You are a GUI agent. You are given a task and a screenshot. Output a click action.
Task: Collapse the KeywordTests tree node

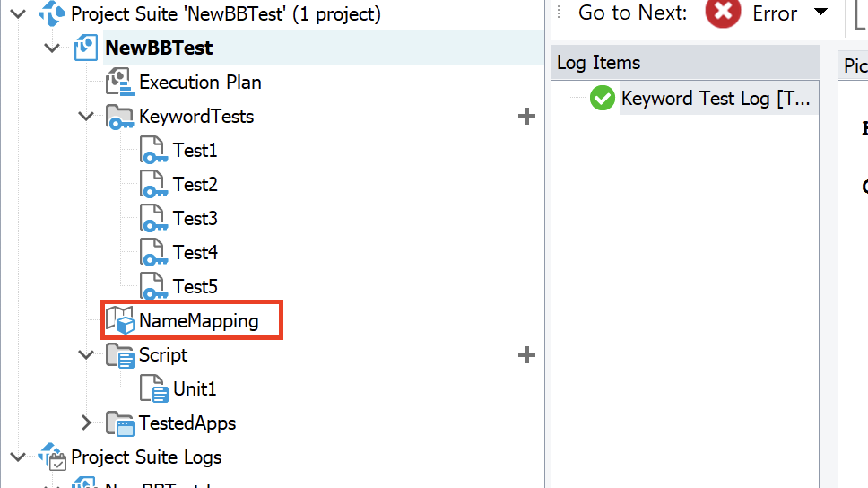pyautogui.click(x=86, y=117)
